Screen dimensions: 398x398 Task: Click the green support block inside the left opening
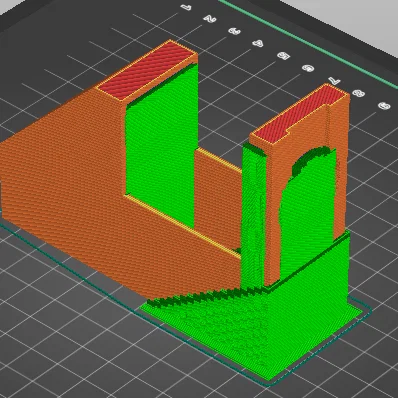(x=161, y=147)
